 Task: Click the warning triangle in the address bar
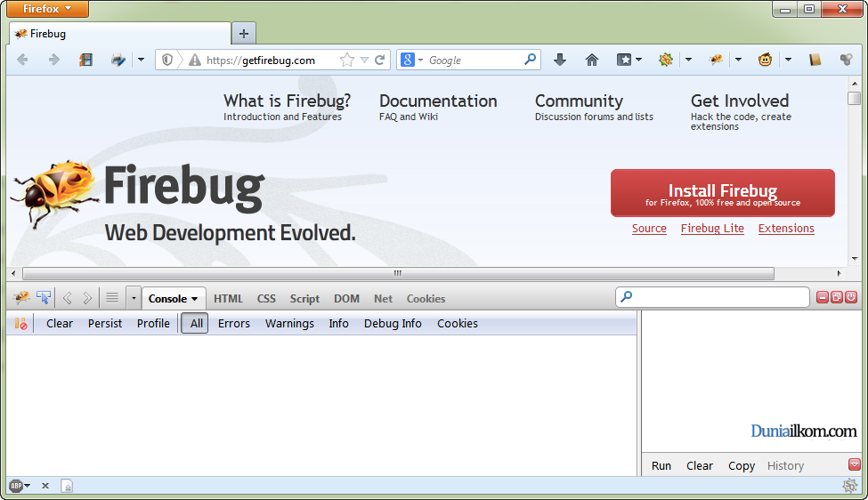(195, 60)
